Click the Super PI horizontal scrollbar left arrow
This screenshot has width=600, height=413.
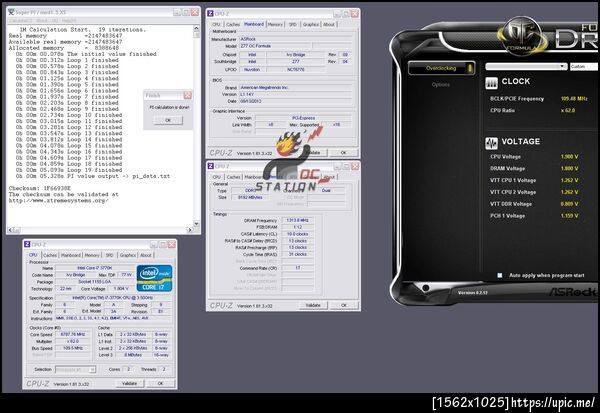pos(10,230)
